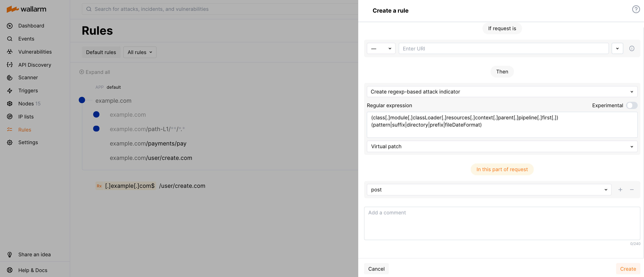
Task: Open Vulnerabilities section
Action: point(35,52)
